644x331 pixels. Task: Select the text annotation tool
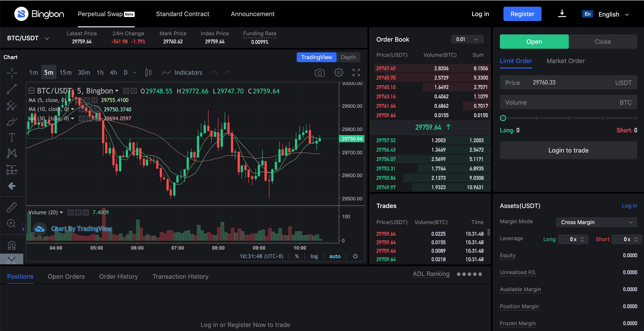coord(11,137)
